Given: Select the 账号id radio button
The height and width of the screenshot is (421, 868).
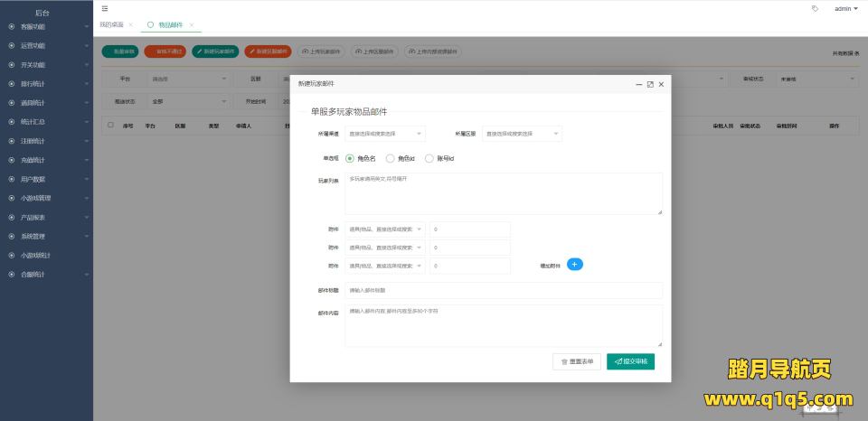Looking at the screenshot, I should pos(429,158).
